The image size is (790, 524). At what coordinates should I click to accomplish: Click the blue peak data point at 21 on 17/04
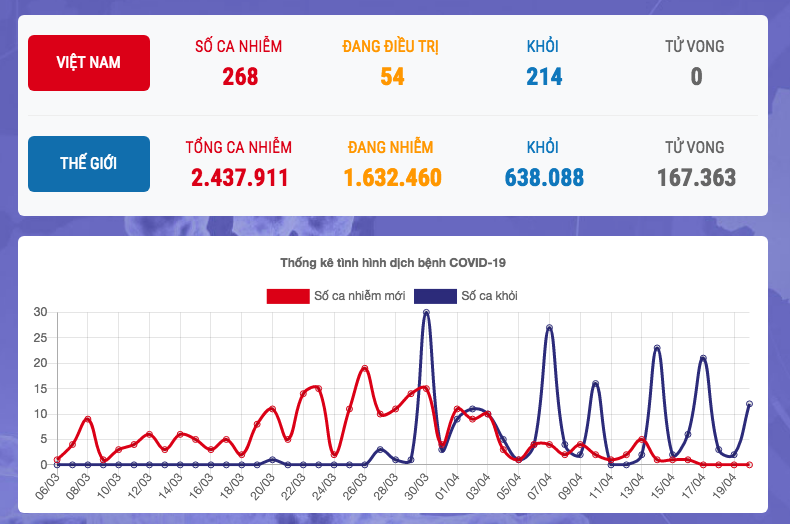tap(703, 358)
